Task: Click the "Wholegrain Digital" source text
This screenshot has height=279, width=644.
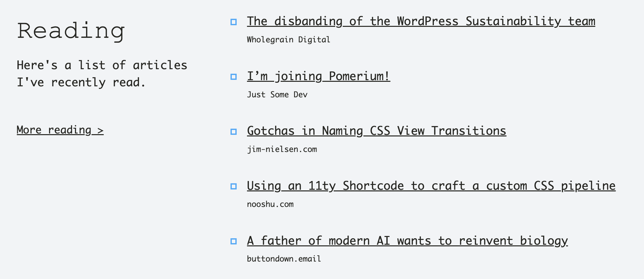Action: pos(288,40)
